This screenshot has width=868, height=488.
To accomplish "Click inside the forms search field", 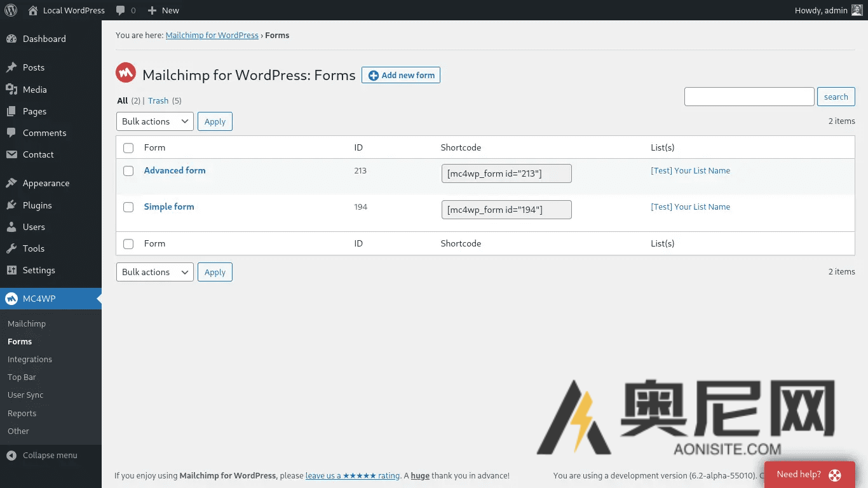I will 749,97.
